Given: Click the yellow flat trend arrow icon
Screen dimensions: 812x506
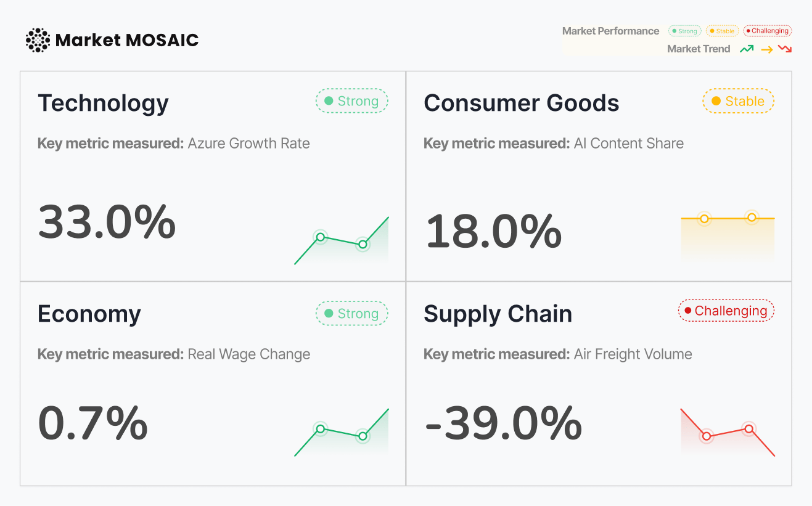Looking at the screenshot, I should (766, 49).
